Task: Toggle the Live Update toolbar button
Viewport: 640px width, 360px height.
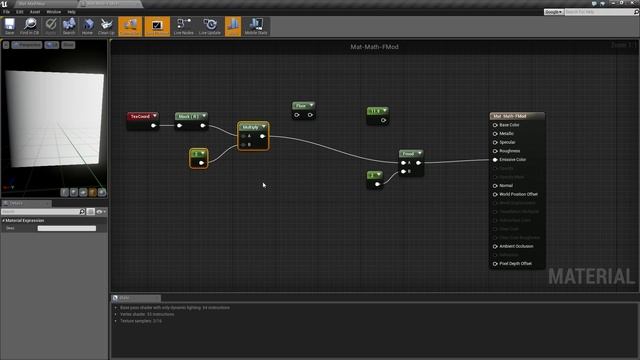Action: click(210, 26)
